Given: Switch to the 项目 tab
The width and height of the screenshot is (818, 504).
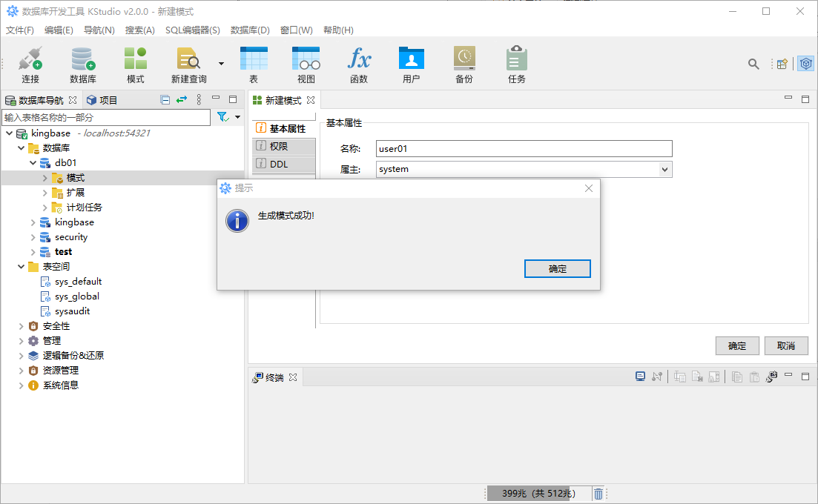Looking at the screenshot, I should 102,100.
